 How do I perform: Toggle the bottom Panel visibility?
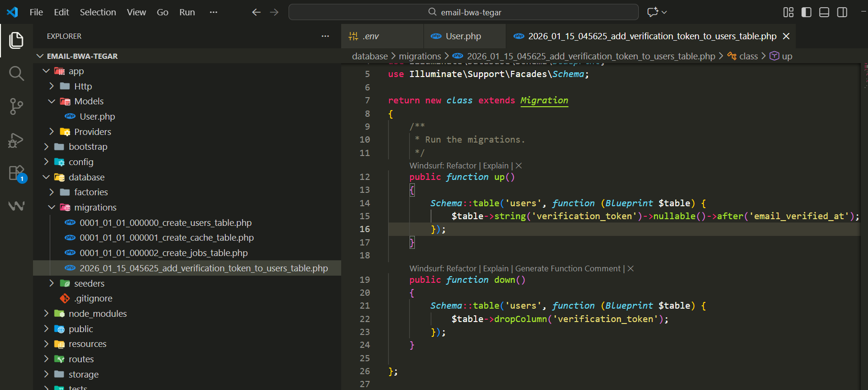824,12
